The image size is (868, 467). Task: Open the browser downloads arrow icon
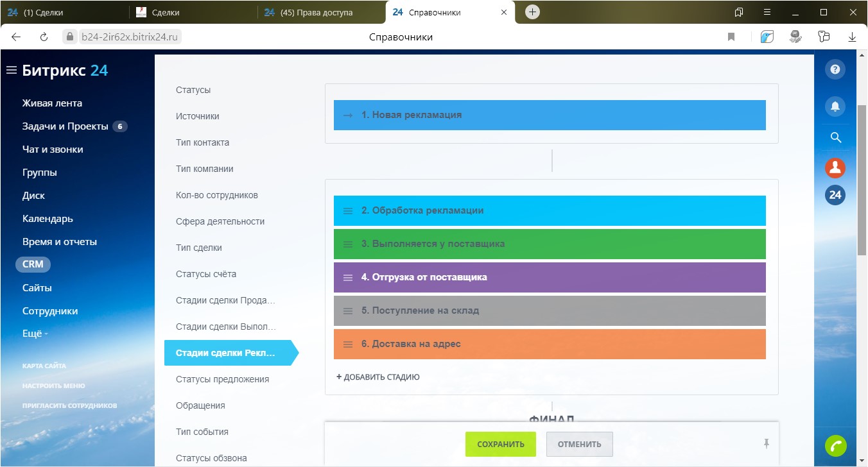(x=853, y=37)
